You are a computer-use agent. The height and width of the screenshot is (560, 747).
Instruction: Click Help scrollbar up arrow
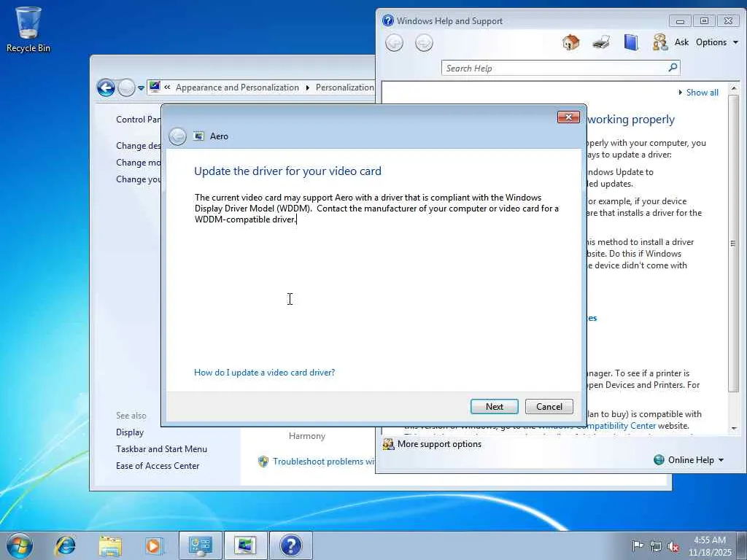734,88
